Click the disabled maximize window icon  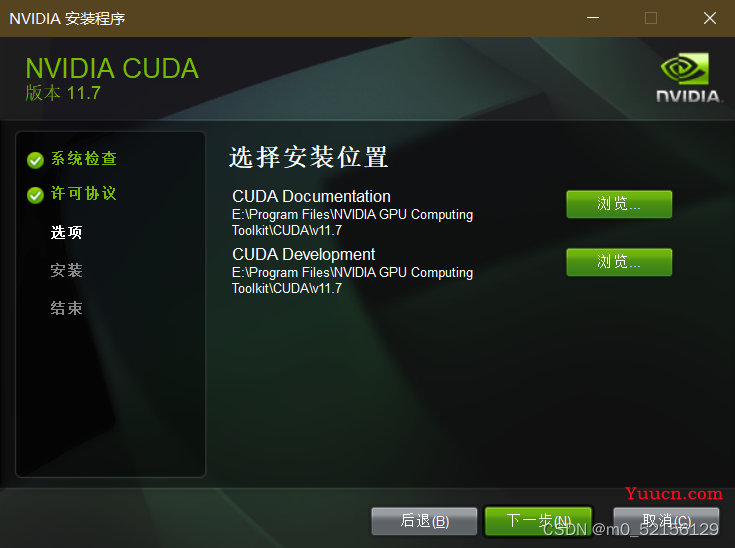pyautogui.click(x=651, y=18)
